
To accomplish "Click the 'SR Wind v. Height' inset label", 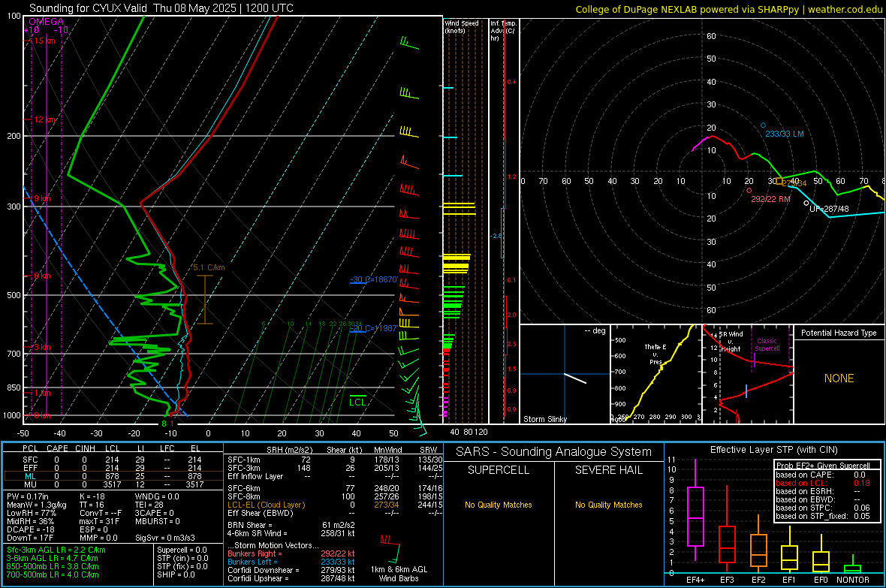I will coord(731,342).
